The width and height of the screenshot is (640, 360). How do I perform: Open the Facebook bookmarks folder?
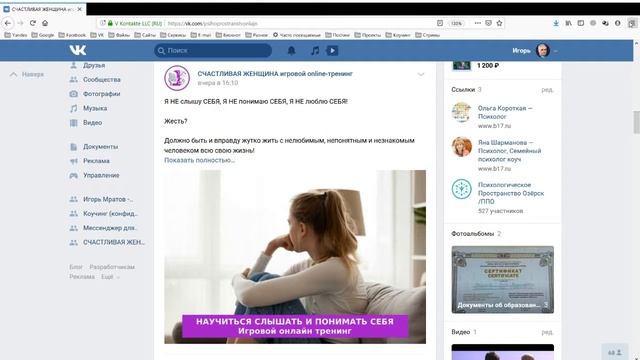click(72, 35)
